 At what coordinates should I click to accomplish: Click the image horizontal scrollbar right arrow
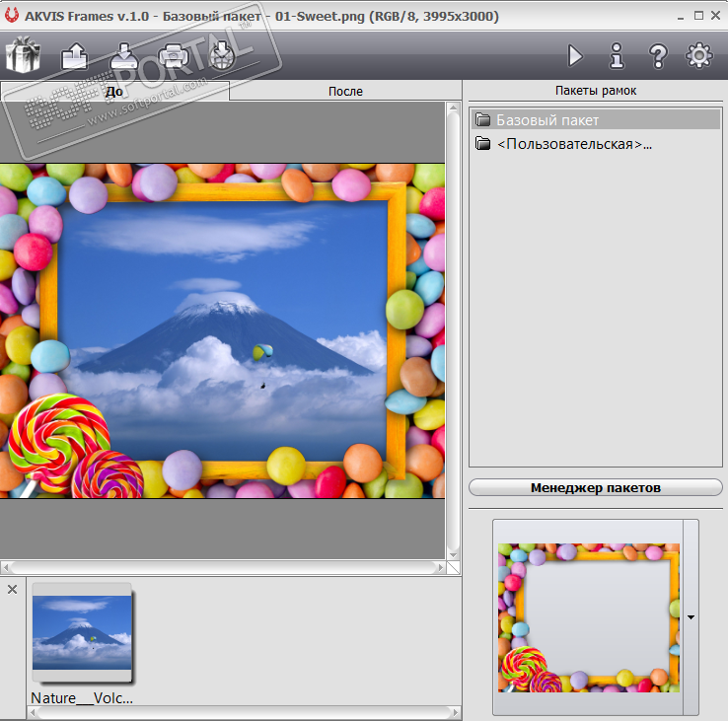tap(441, 567)
